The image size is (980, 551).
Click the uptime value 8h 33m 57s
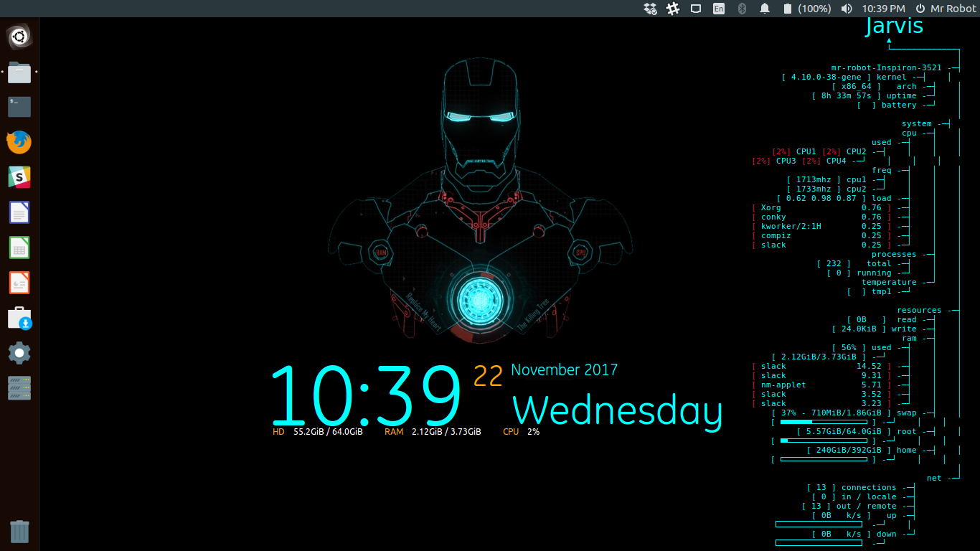point(847,95)
